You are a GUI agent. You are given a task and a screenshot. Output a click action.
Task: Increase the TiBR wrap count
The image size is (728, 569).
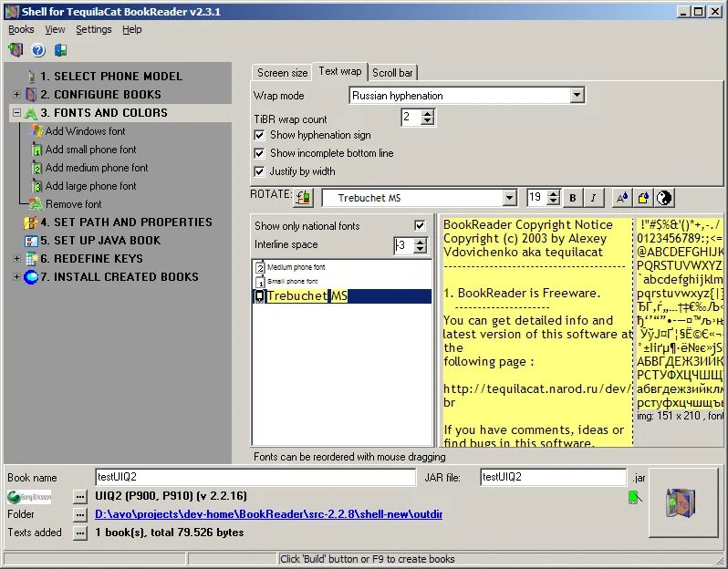(428, 113)
